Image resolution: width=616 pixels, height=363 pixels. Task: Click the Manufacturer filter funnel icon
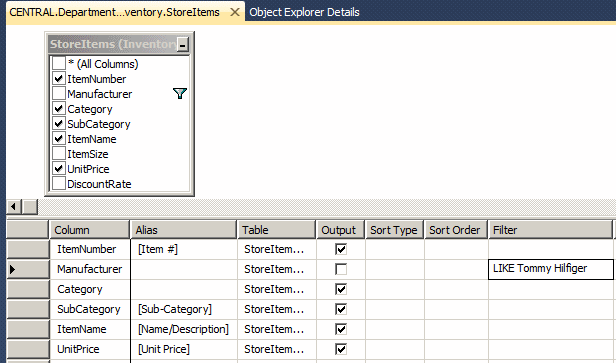(180, 94)
